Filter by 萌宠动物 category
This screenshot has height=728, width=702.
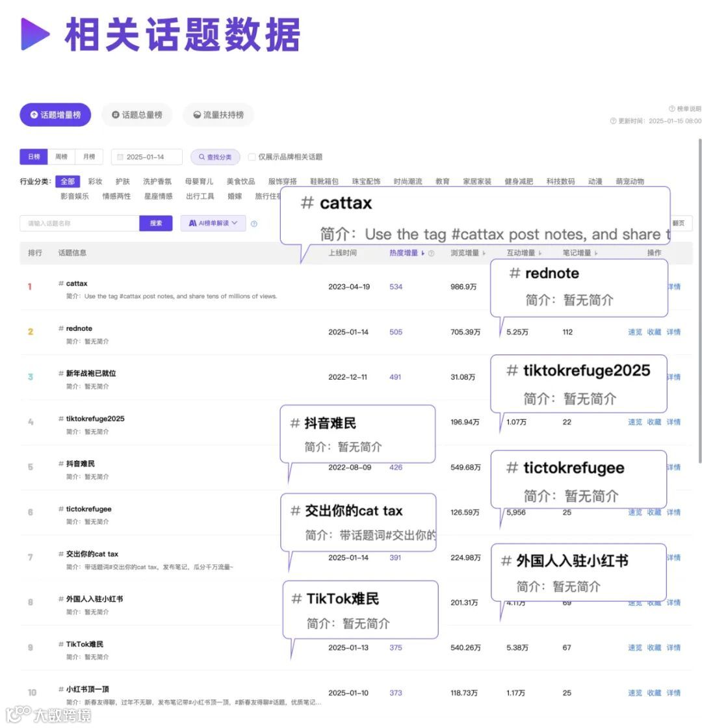(x=630, y=181)
